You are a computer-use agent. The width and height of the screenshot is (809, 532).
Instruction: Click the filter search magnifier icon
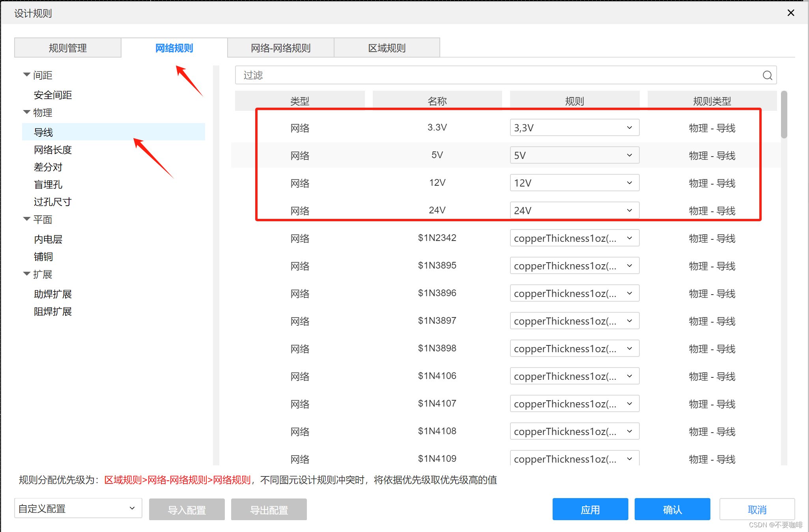767,75
